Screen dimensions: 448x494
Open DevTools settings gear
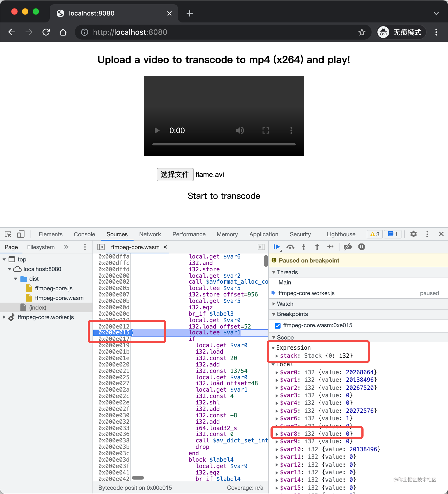click(x=414, y=234)
